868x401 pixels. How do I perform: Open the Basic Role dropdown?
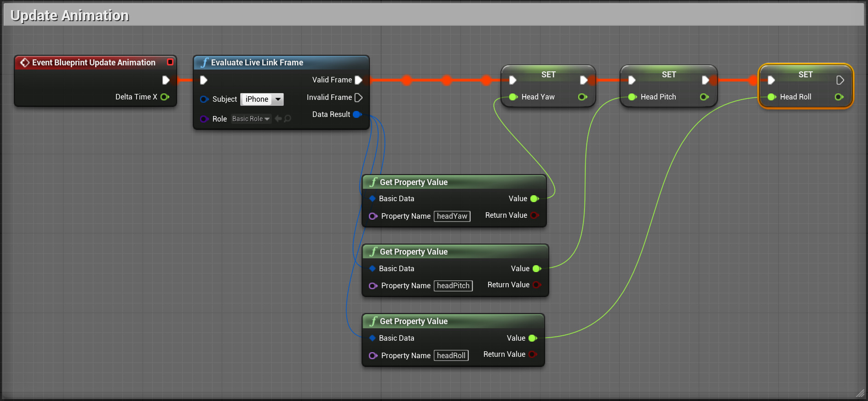pos(251,119)
